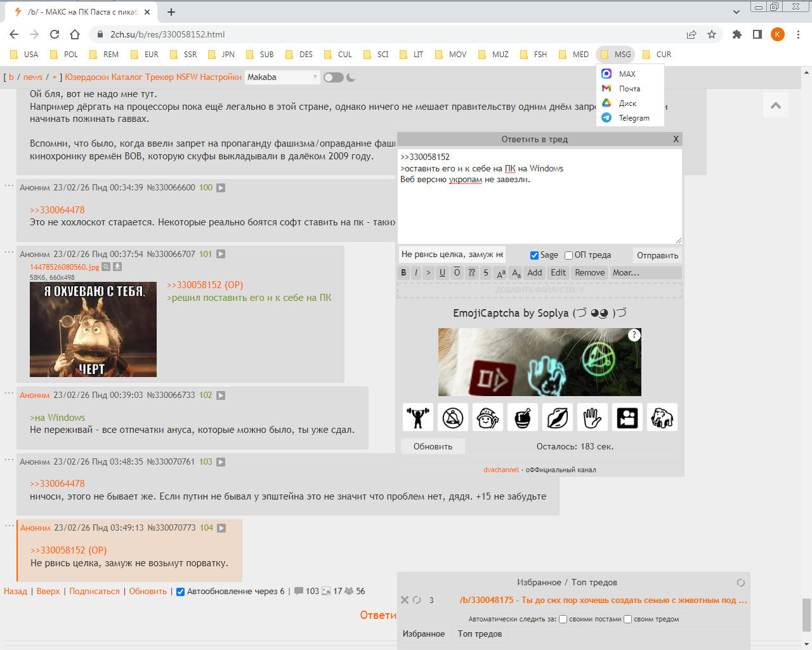Focus the reply message text area
The height and width of the screenshot is (650, 812).
click(x=540, y=196)
